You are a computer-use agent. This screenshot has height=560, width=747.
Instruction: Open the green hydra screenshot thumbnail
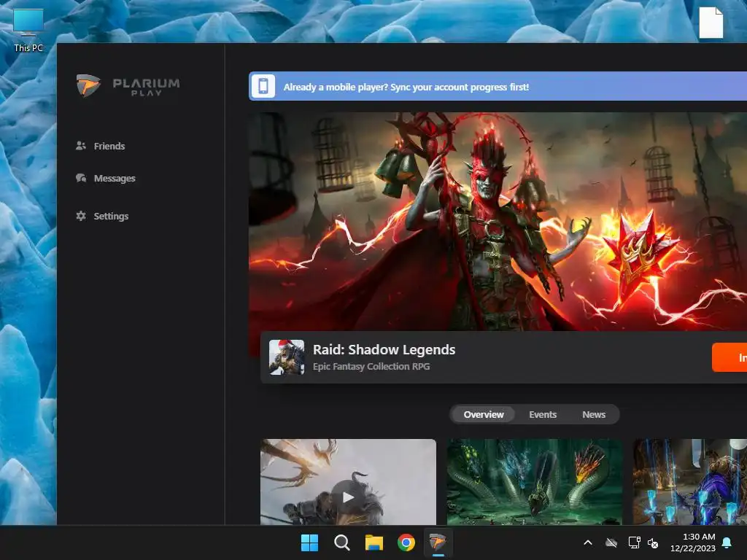(x=535, y=482)
